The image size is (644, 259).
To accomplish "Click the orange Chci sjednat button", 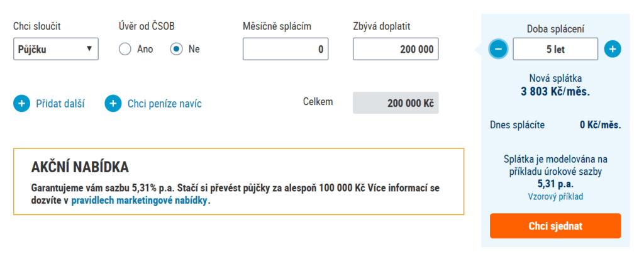I will click(555, 226).
